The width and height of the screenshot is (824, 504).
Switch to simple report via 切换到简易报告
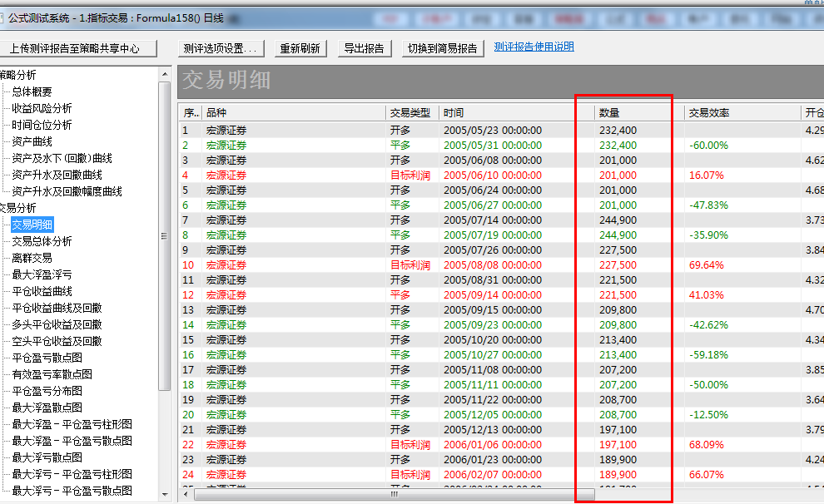[442, 48]
